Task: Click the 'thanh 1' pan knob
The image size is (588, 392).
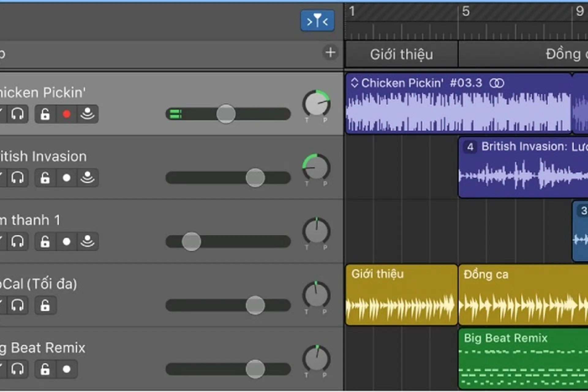Action: pyautogui.click(x=316, y=232)
